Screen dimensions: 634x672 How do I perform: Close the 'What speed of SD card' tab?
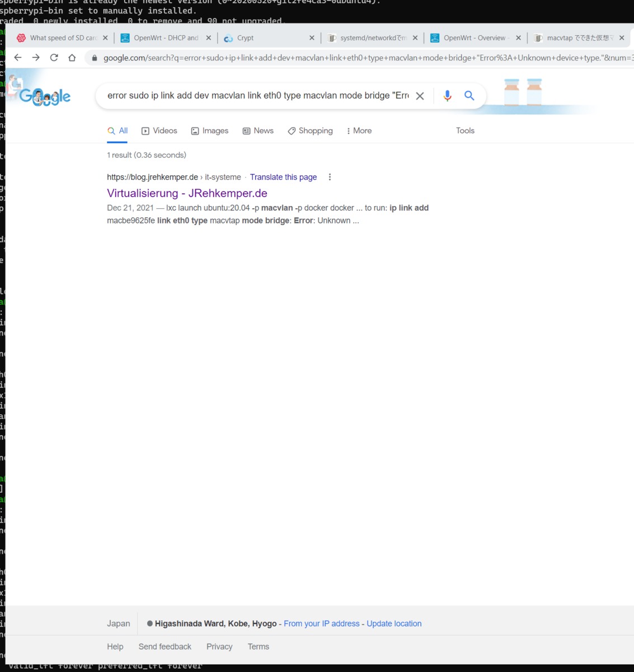tap(105, 38)
